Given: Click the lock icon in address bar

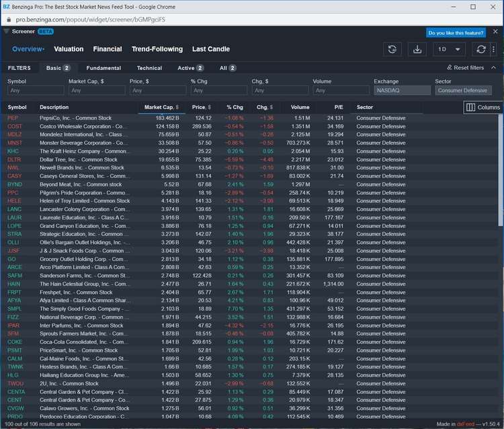Looking at the screenshot, I should click(9, 19).
